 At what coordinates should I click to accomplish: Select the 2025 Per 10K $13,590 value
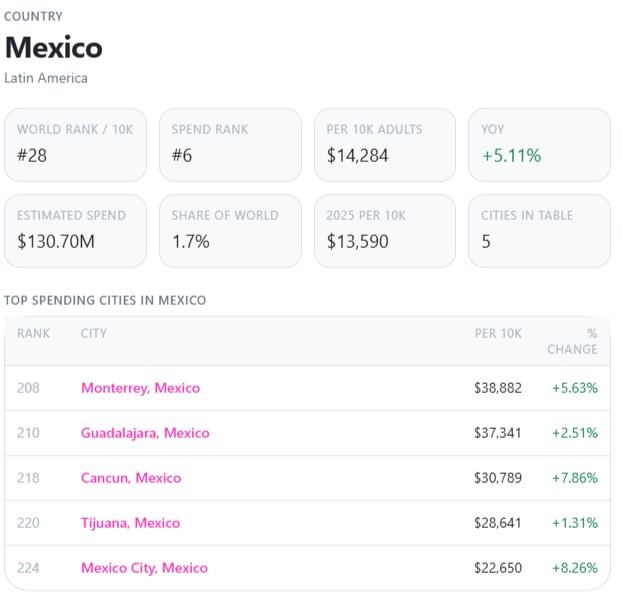(357, 241)
